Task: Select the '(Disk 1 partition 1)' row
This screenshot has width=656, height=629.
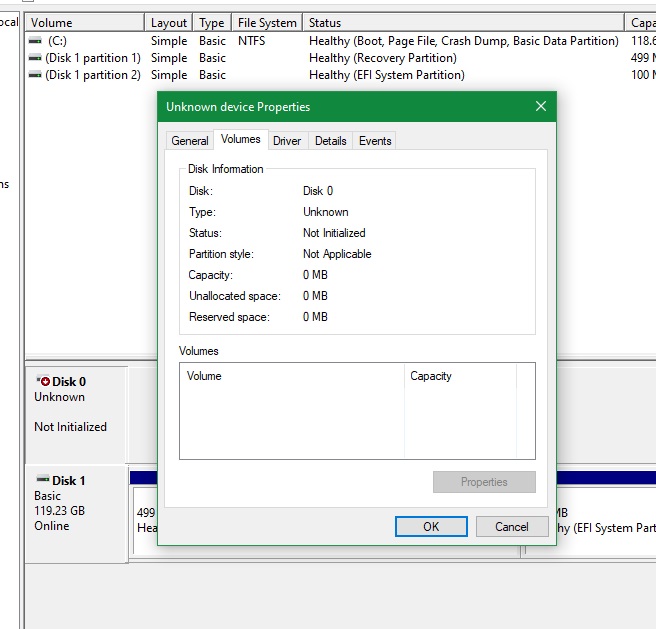Action: 93,58
